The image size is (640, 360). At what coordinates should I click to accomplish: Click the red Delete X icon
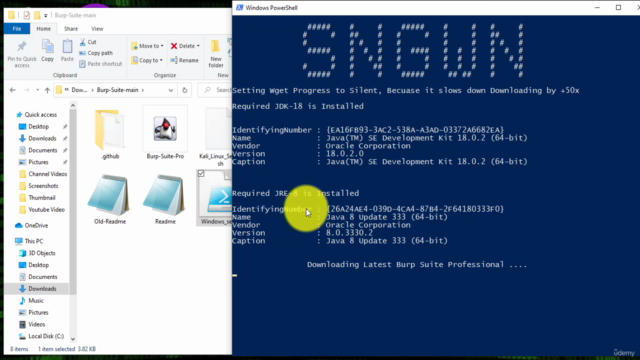click(x=174, y=46)
